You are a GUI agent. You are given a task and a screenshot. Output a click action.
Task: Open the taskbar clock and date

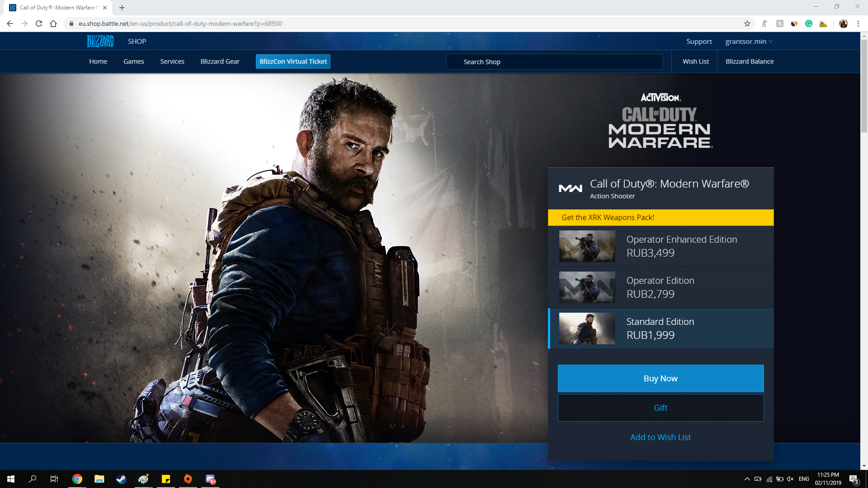828,479
